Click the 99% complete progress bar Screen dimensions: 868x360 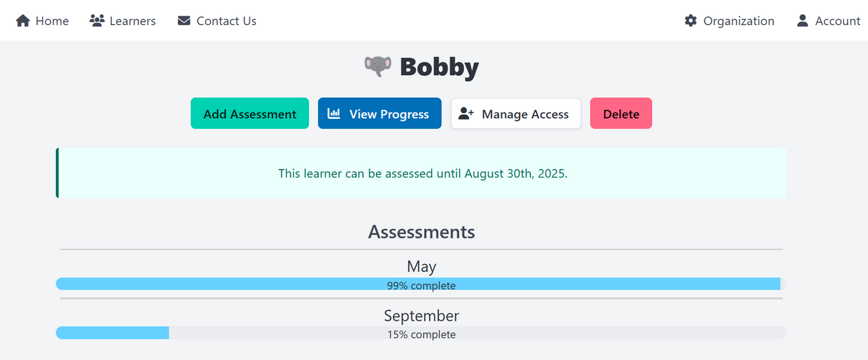[x=421, y=284]
